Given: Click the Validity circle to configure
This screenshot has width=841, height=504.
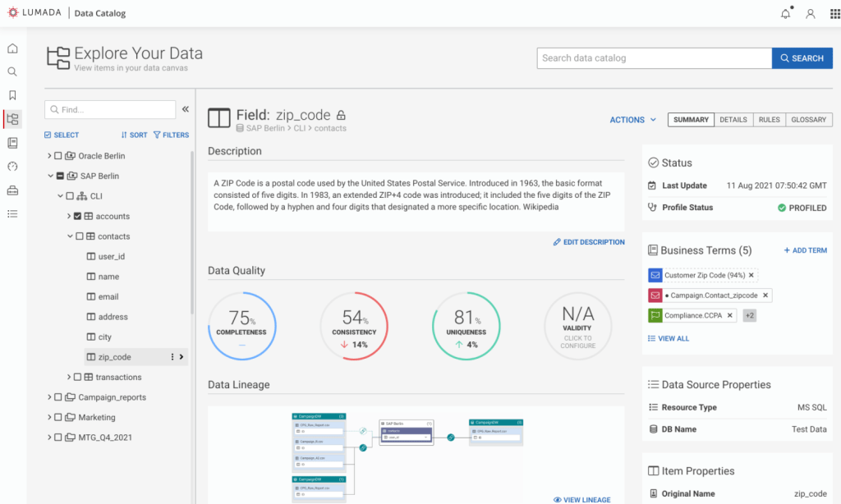Looking at the screenshot, I should (577, 326).
